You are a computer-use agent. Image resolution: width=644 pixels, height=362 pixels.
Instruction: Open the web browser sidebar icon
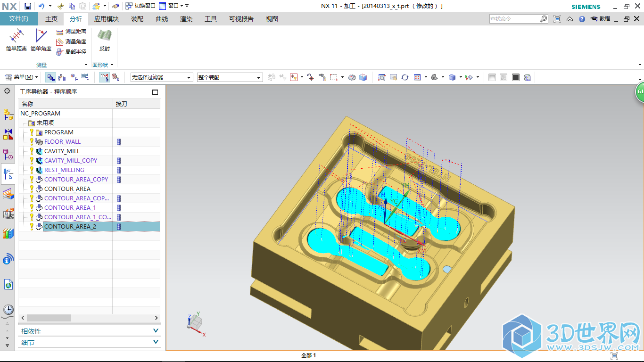pyautogui.click(x=8, y=284)
